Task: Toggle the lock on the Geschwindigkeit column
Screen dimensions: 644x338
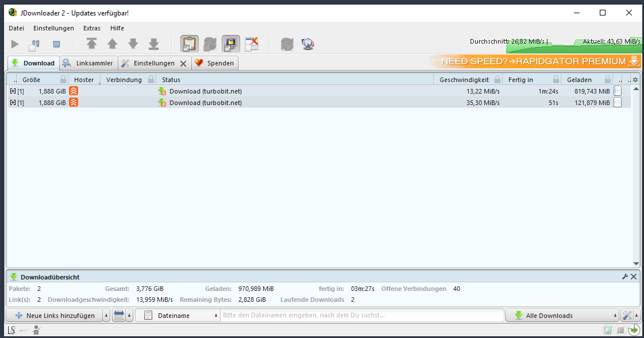Action: click(498, 80)
